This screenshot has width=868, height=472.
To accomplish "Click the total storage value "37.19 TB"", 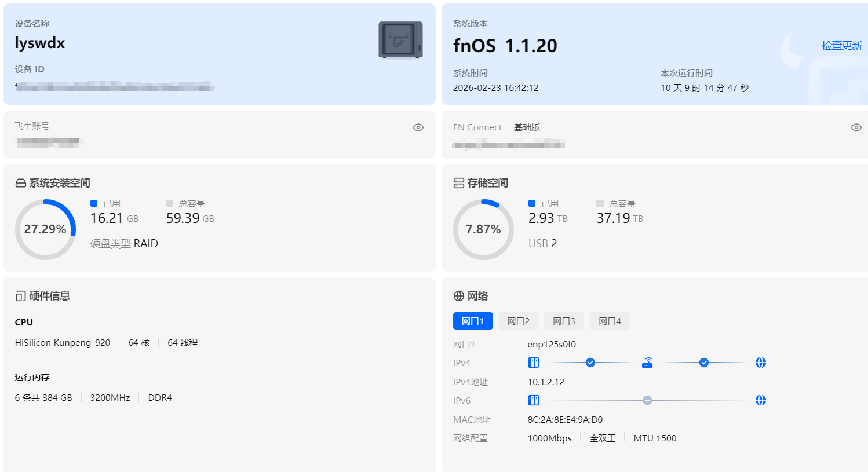I will (x=620, y=218).
